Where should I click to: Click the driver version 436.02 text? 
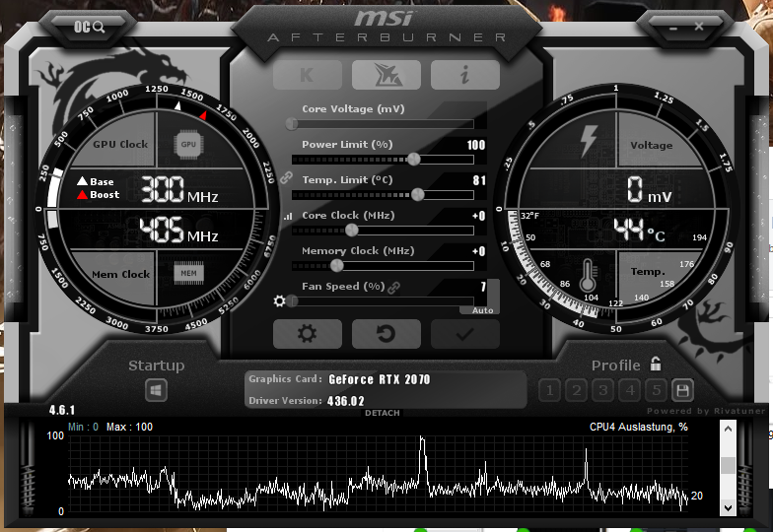click(x=345, y=401)
